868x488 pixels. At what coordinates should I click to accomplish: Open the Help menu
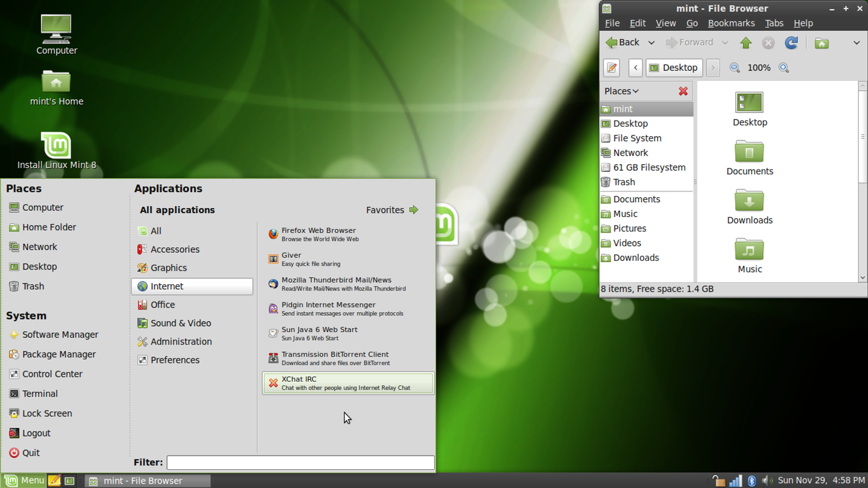coord(803,23)
